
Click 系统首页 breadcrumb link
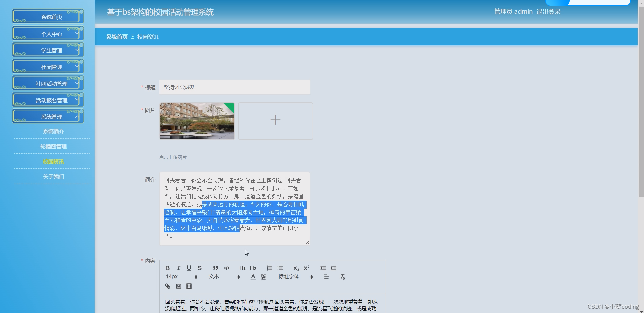point(117,37)
